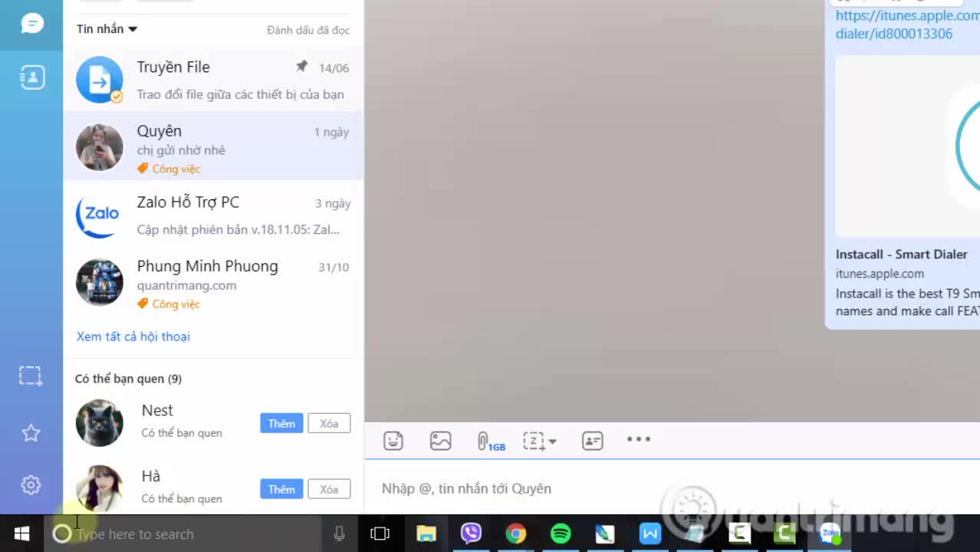The image size is (980, 552).
Task: Open Windows Task View
Action: tap(380, 534)
